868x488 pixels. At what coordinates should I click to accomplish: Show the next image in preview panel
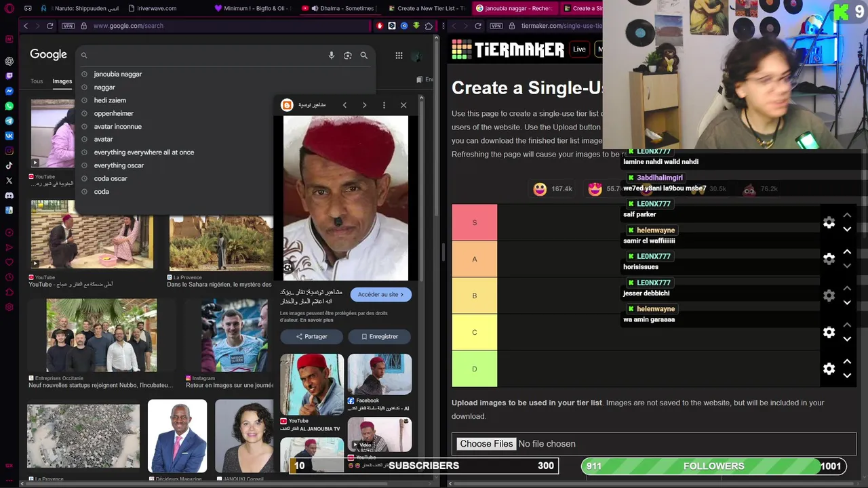pyautogui.click(x=364, y=105)
